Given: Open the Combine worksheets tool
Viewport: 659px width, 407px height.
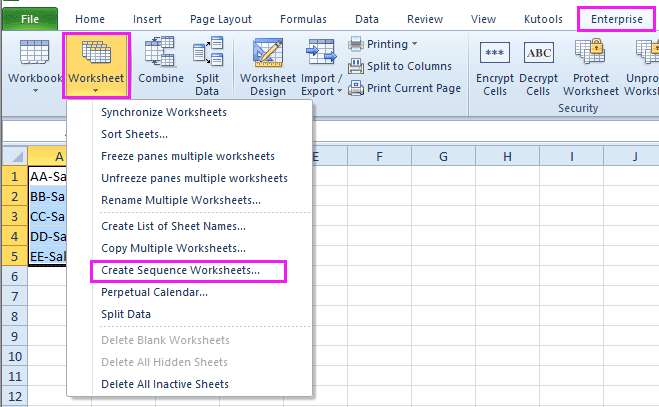Looking at the screenshot, I should click(x=160, y=51).
